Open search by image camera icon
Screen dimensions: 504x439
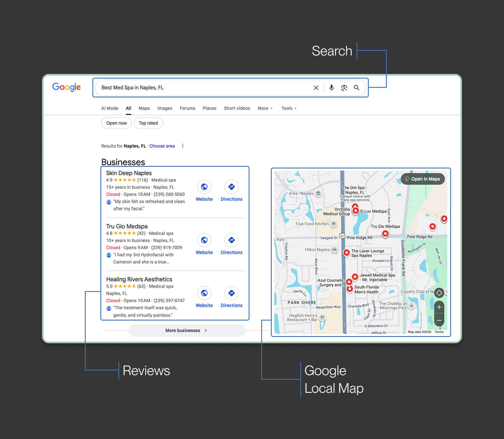(344, 88)
